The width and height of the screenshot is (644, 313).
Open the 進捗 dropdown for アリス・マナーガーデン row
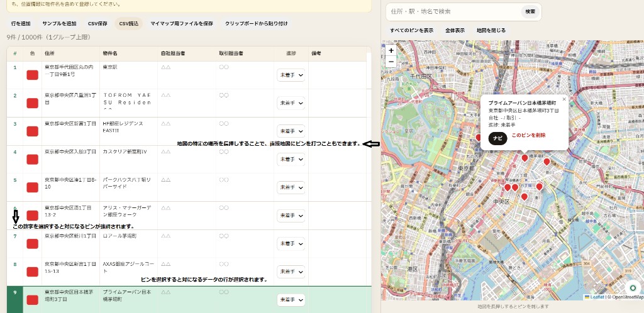[291, 216]
